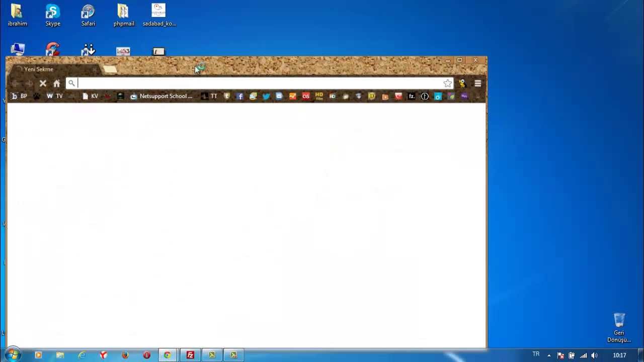
Task: Open Windows Explorer from the taskbar
Action: 60,355
